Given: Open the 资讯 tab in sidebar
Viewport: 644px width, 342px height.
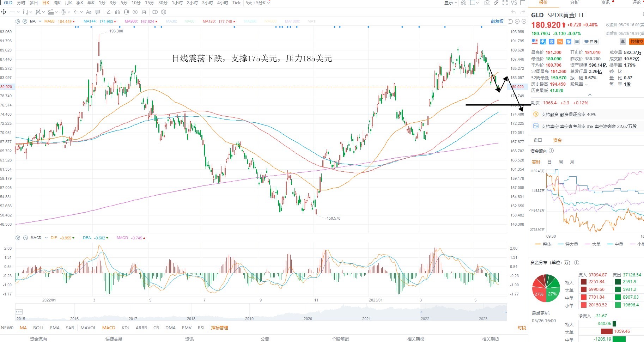Looking at the screenshot, I should coord(605,2).
